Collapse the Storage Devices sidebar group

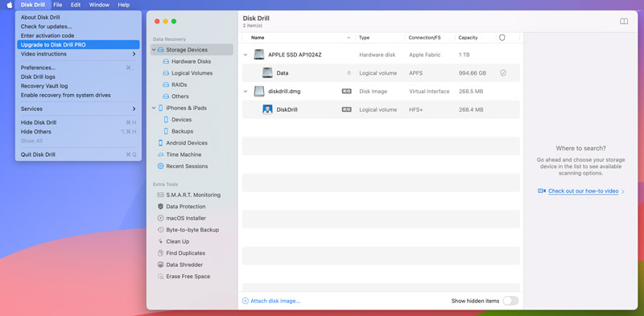pyautogui.click(x=154, y=50)
